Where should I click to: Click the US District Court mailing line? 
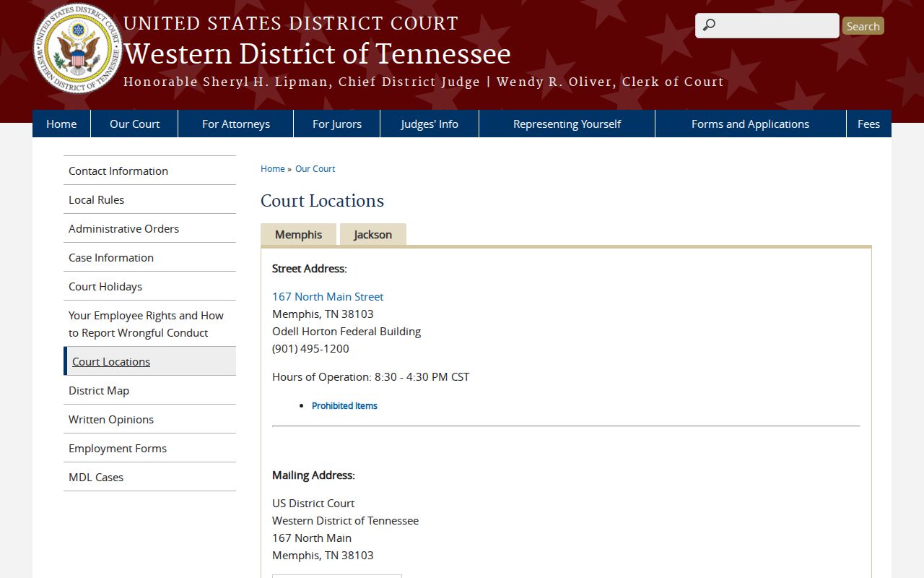click(x=313, y=503)
